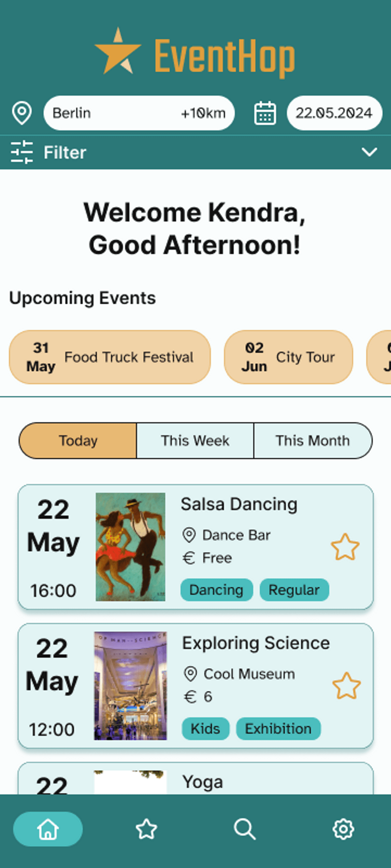391x868 pixels.
Task: Favorite the Salsa Dancing event
Action: click(345, 547)
